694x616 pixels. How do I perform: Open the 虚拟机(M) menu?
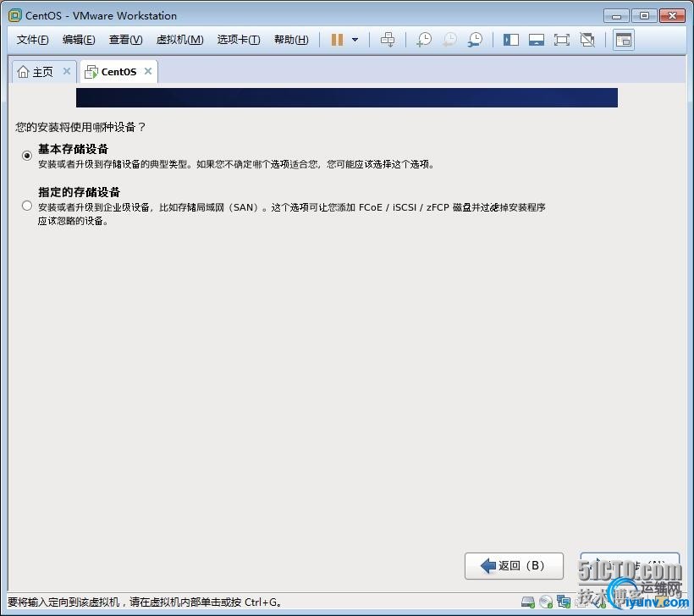(179, 40)
